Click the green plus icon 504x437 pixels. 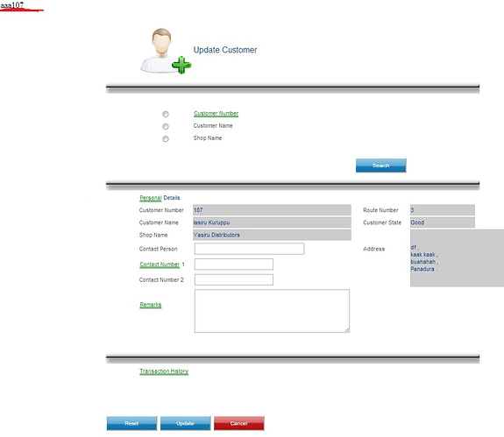click(181, 65)
